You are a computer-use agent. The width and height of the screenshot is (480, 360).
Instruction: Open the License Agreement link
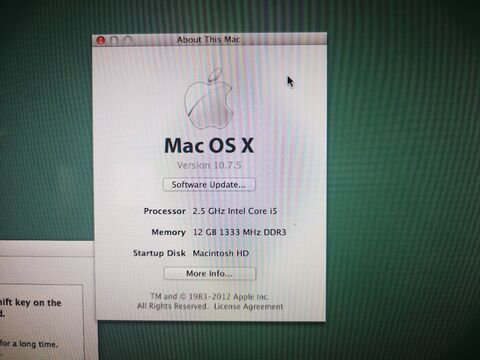click(248, 306)
